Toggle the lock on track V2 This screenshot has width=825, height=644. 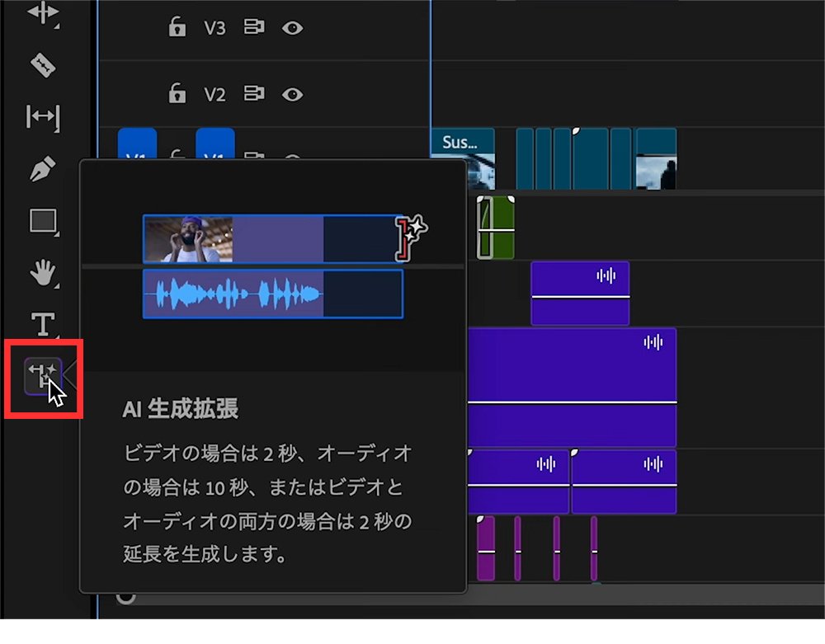[x=177, y=94]
